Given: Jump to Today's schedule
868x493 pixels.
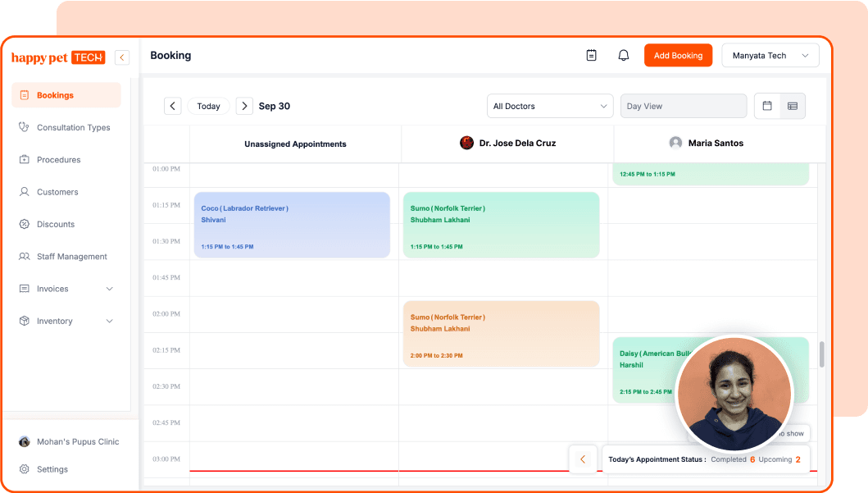Looking at the screenshot, I should [x=208, y=106].
